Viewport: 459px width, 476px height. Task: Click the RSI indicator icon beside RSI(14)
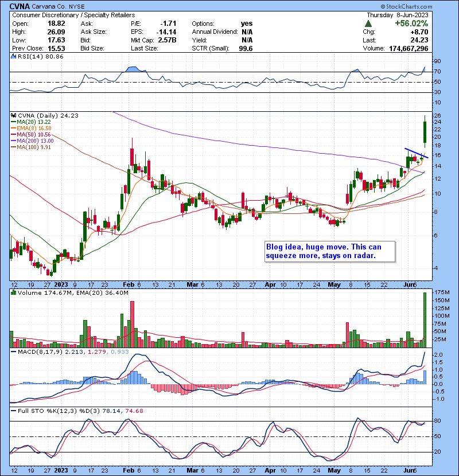tap(13, 56)
